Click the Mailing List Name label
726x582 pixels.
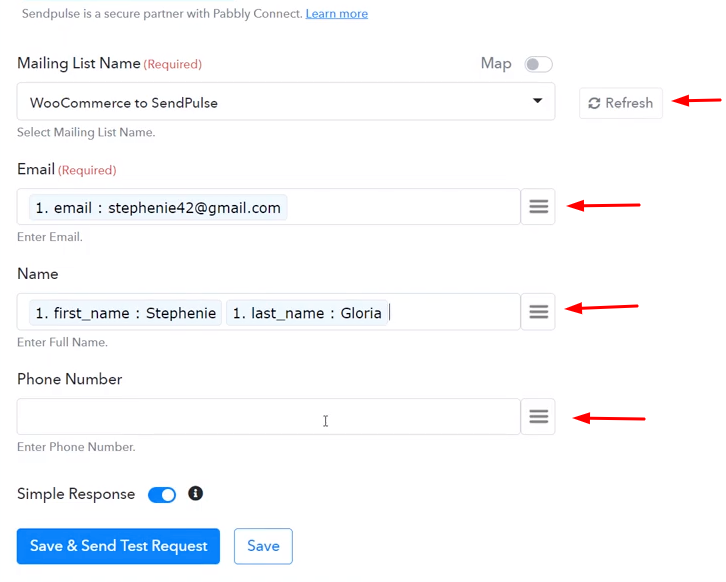point(79,63)
